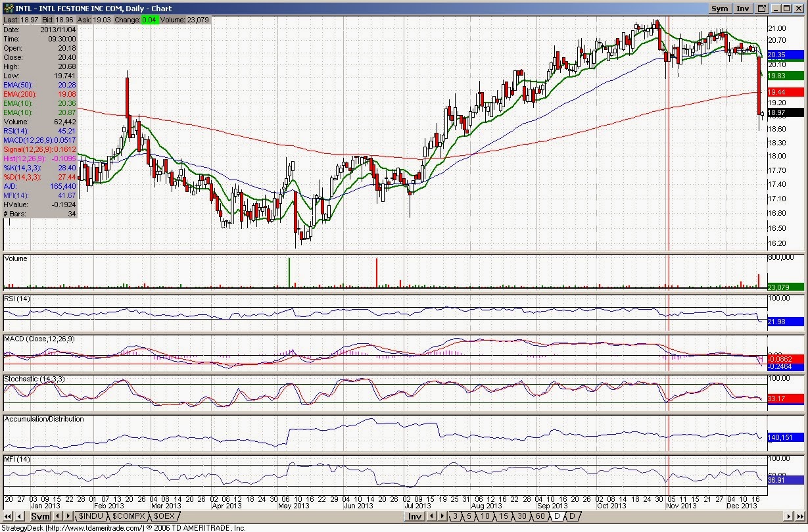Click the green 19.83 EMA price label
808x532 pixels.
786,76
